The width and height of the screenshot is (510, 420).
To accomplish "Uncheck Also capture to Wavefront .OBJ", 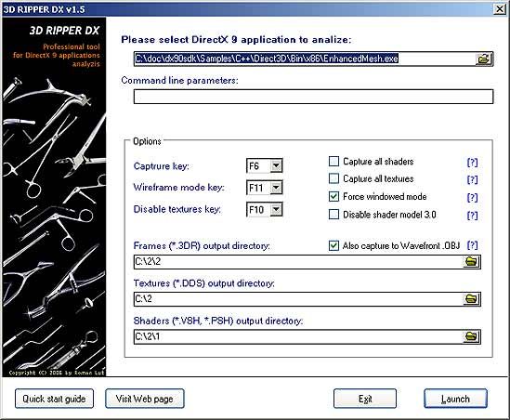I will tap(333, 245).
